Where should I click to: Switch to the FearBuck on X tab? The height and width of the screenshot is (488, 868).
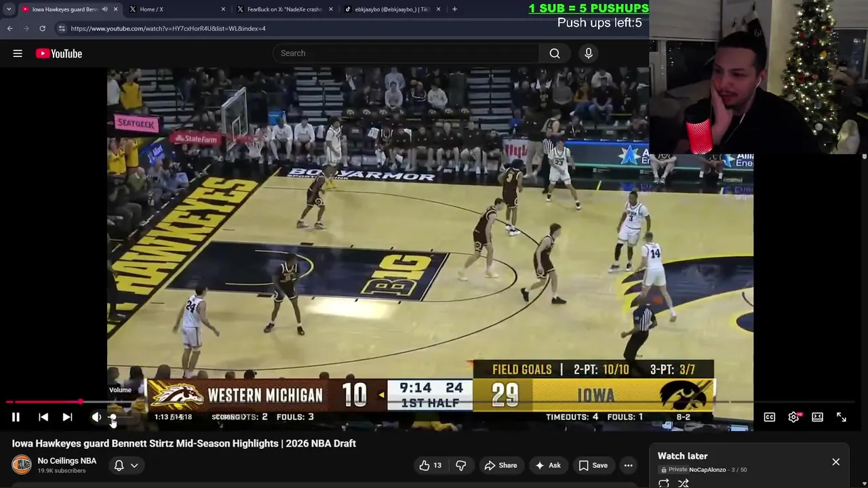(283, 9)
